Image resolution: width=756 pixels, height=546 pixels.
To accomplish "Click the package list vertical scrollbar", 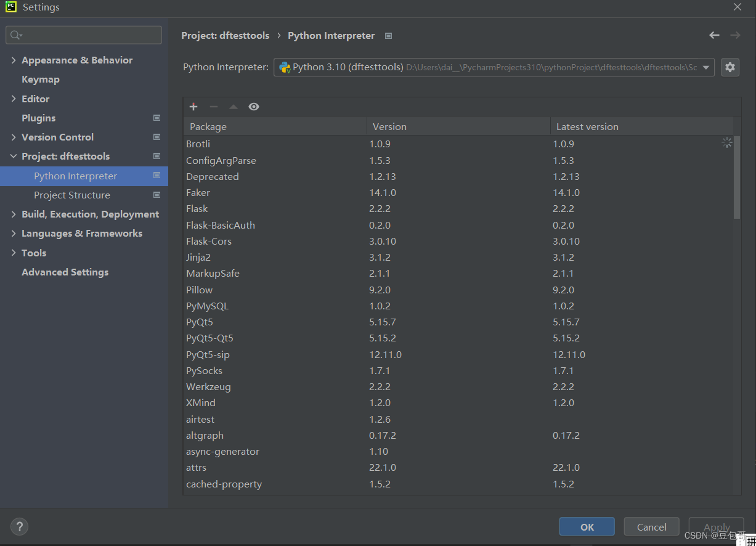I will coord(737,177).
